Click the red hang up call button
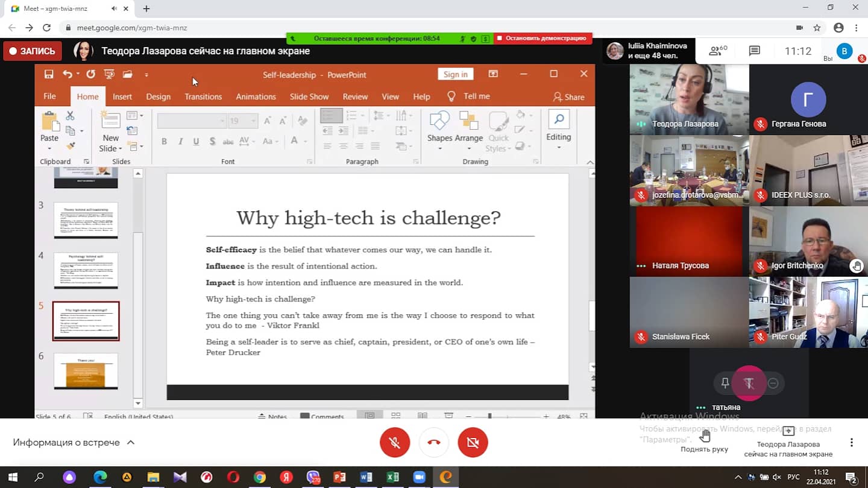 [433, 442]
